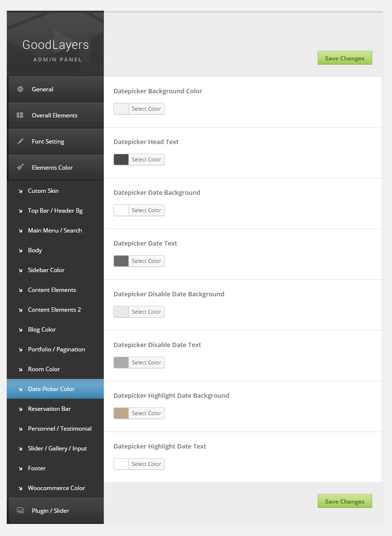
Task: Collapse the Elements Color section
Action: 56,167
